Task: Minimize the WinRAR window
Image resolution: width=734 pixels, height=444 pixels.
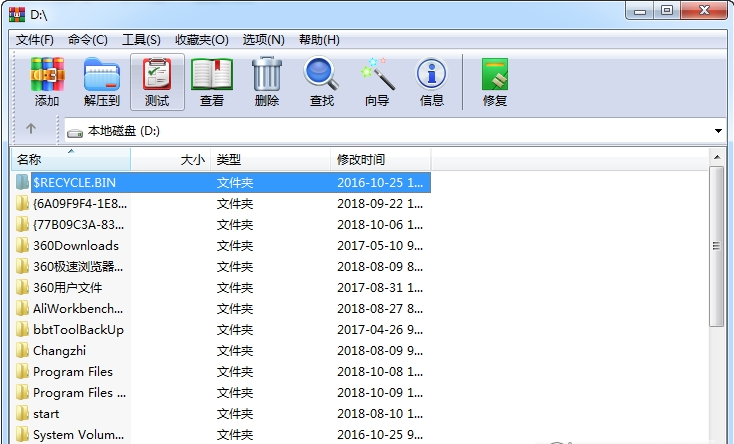Action: (x=640, y=10)
